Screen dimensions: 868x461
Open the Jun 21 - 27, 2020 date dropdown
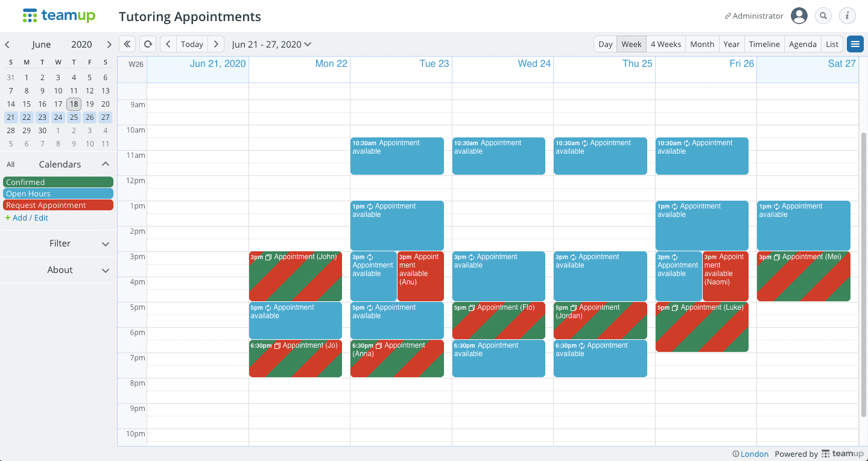(271, 44)
